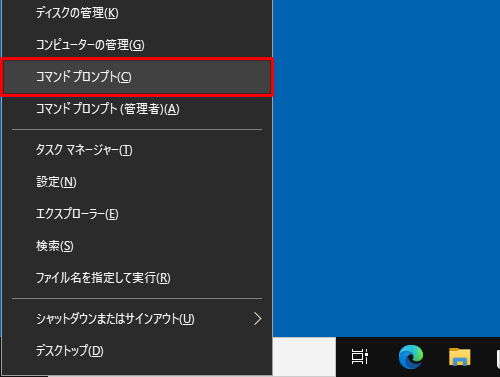Launch コマンド プロンプト(C)
This screenshot has height=377, width=500.
point(137,77)
